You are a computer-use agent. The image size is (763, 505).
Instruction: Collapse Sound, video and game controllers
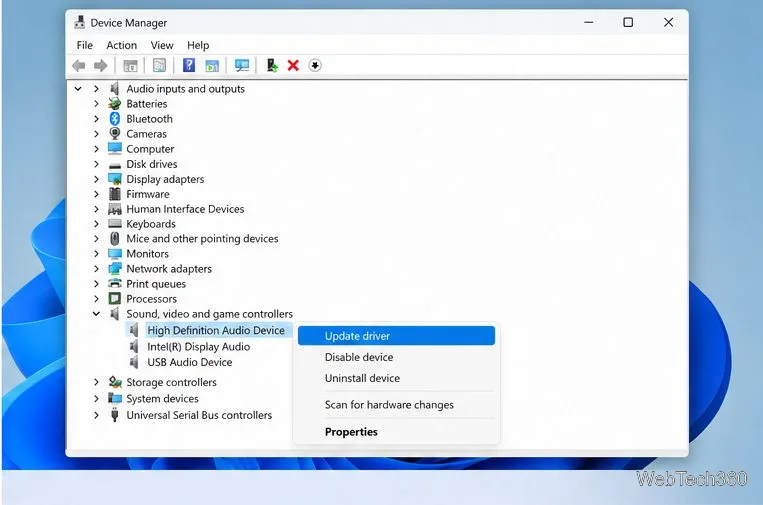click(96, 314)
